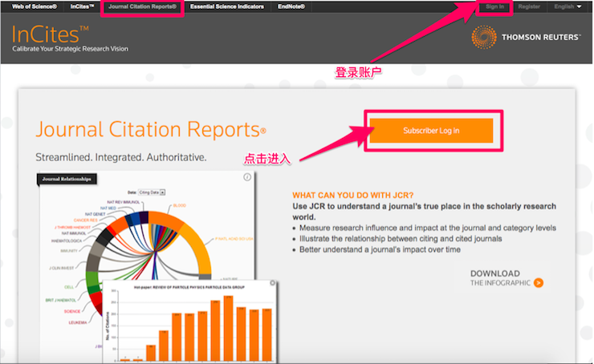Image resolution: width=594 pixels, height=364 pixels.
Task: Click the Journal Relationships label
Action: click(x=67, y=179)
